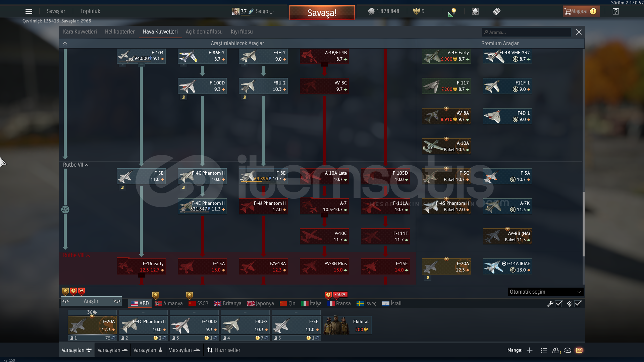Open the Mağaza shopping cart

coord(581,11)
